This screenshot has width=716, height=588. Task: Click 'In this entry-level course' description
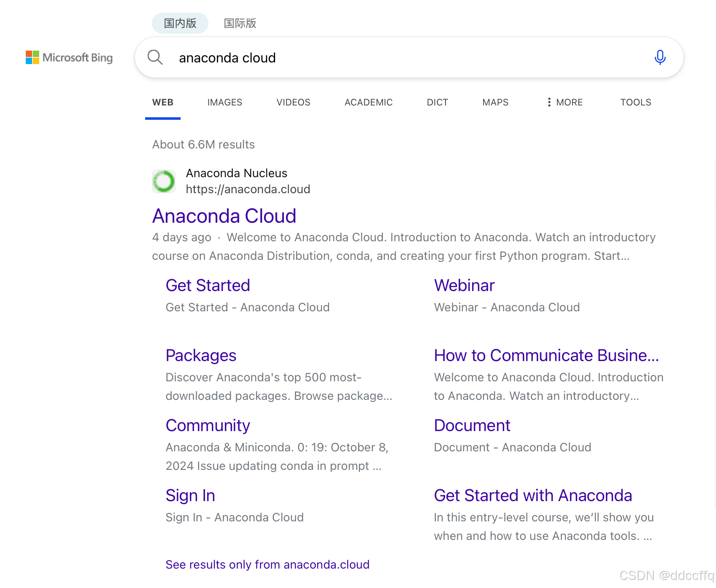pyautogui.click(x=544, y=526)
